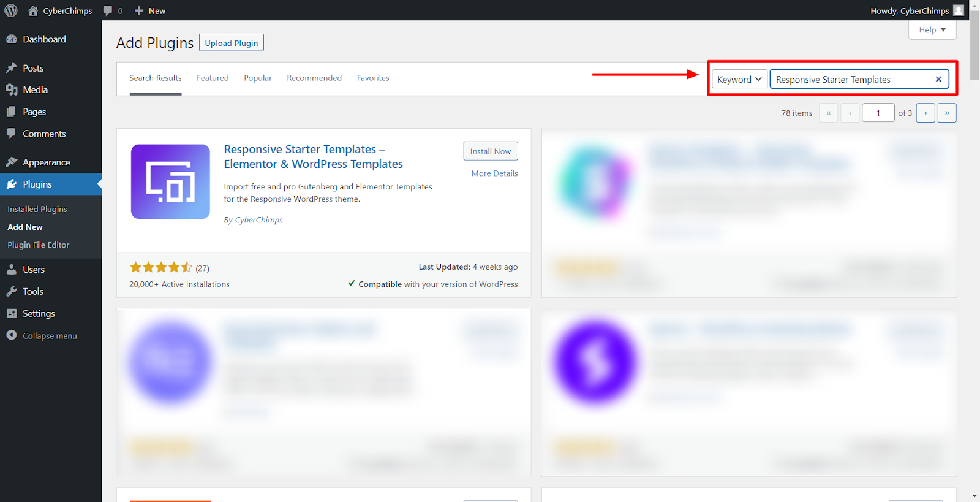Open the Keyword search type dropdown
The height and width of the screenshot is (502, 980).
tap(739, 79)
